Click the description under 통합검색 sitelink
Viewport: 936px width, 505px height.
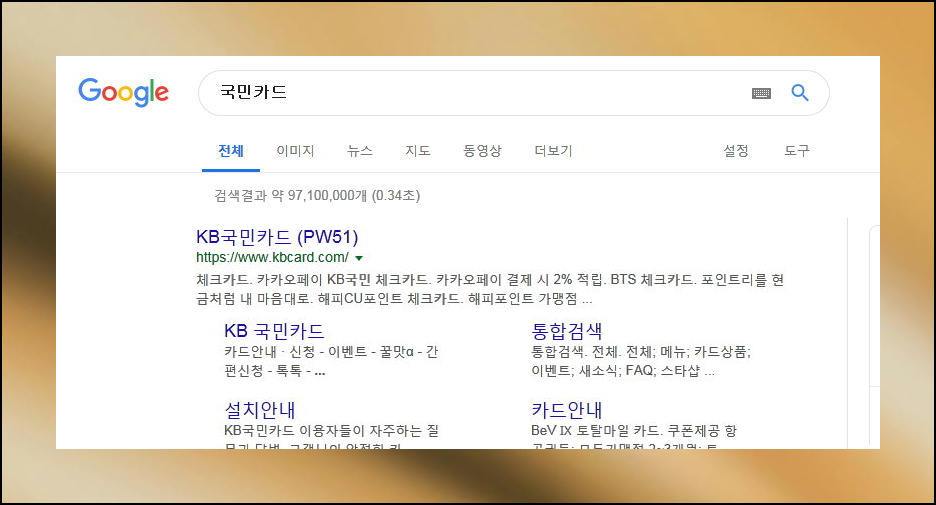tap(641, 361)
